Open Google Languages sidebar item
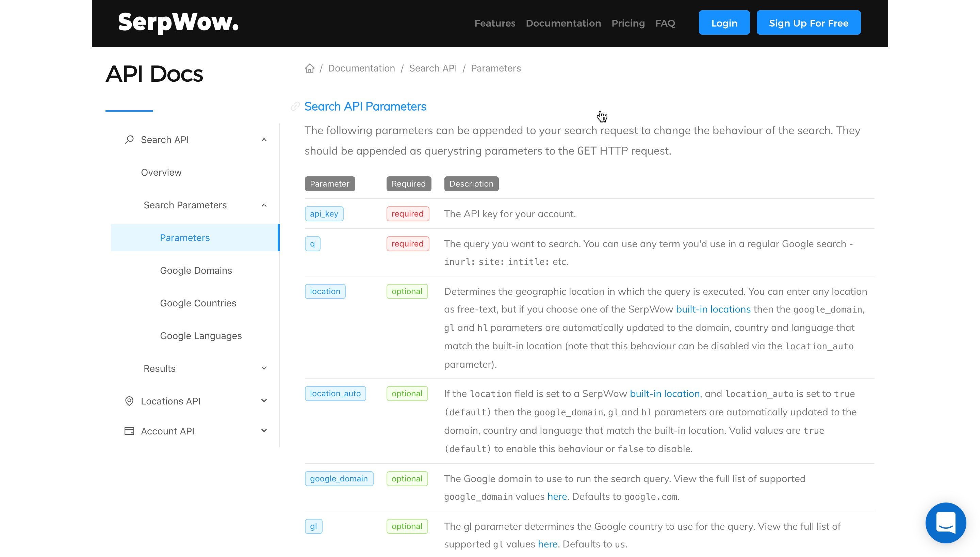Screen dimensions: 980x557 [201, 336]
